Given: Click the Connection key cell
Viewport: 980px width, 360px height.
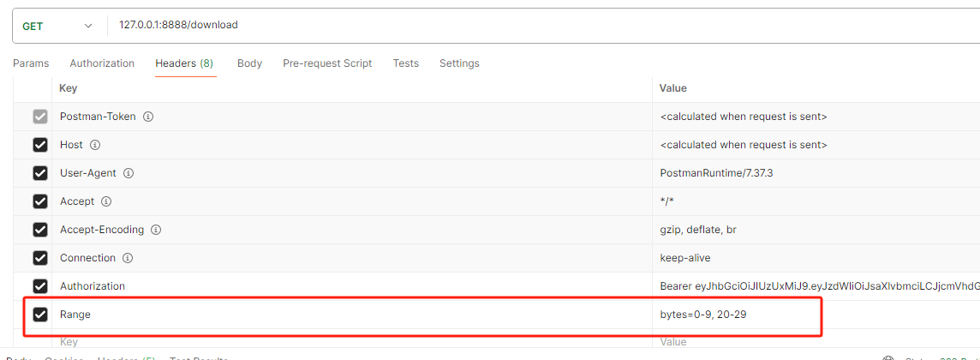Looking at the screenshot, I should [352, 258].
